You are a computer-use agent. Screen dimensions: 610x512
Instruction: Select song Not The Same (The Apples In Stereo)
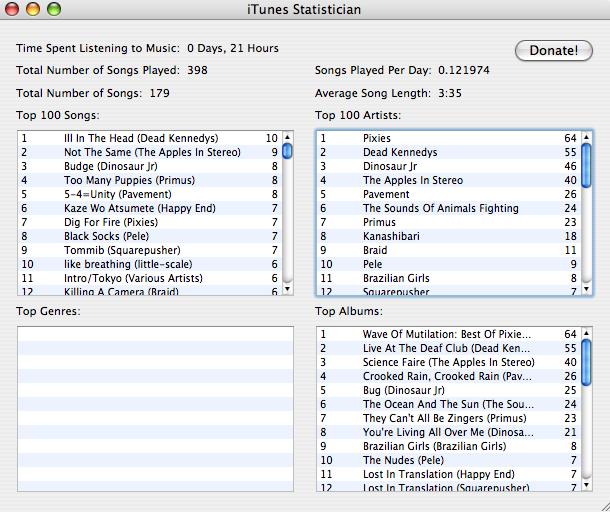[x=150, y=152]
